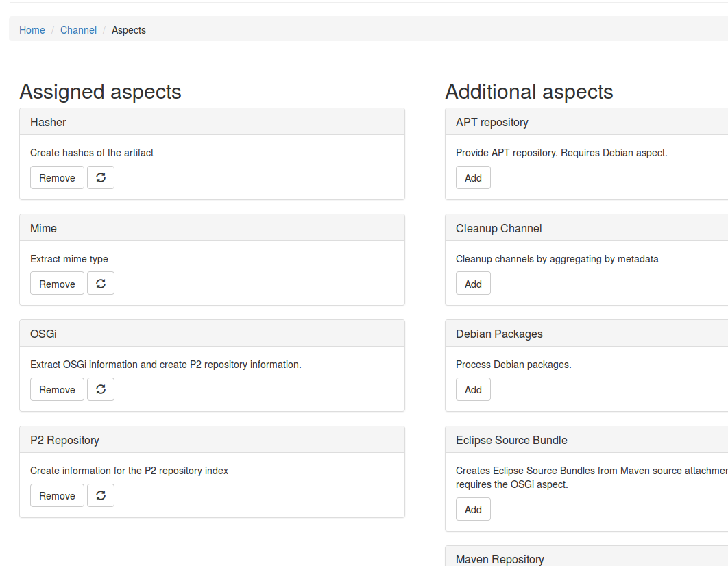
Task: Go to Home in the breadcrumb
Action: pyautogui.click(x=32, y=30)
